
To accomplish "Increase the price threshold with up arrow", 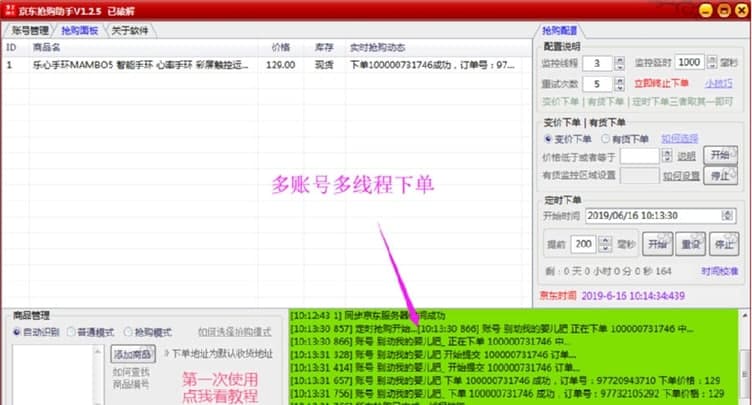I will pos(667,153).
